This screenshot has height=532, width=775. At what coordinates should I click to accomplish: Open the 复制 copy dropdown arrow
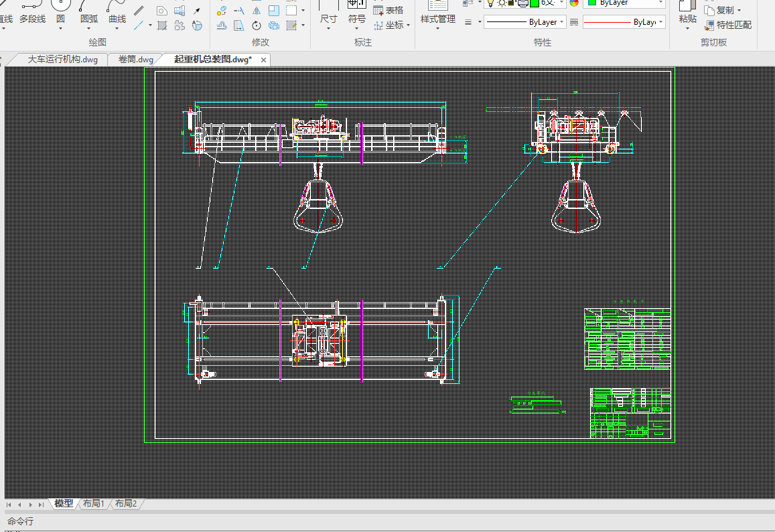(739, 10)
